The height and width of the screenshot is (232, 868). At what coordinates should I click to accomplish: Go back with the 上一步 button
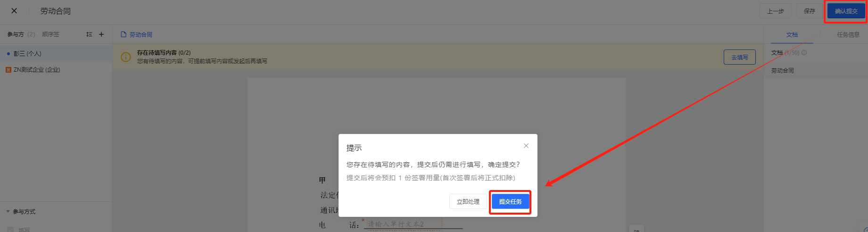775,11
